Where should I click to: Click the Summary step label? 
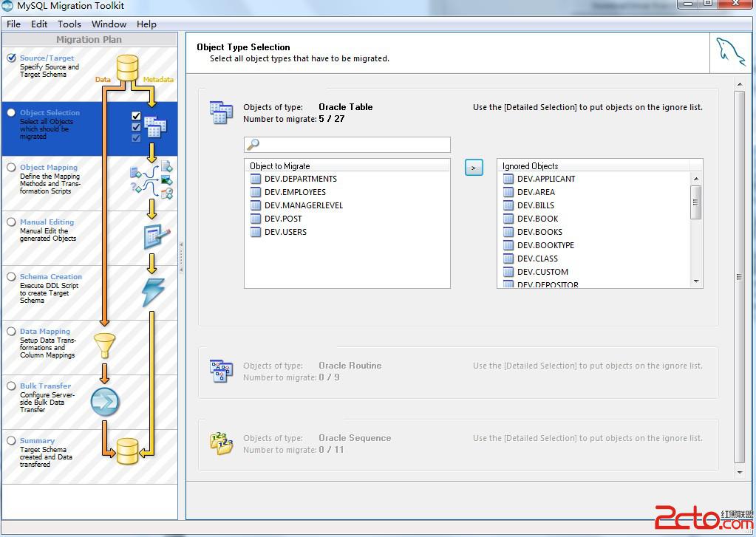point(37,440)
